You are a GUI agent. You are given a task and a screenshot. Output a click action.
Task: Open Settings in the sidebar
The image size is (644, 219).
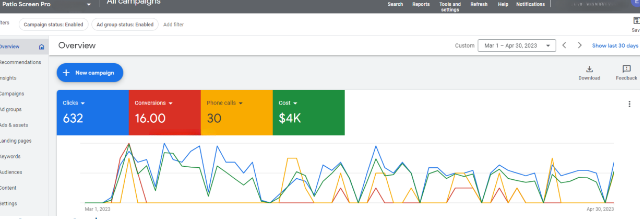tap(9, 203)
